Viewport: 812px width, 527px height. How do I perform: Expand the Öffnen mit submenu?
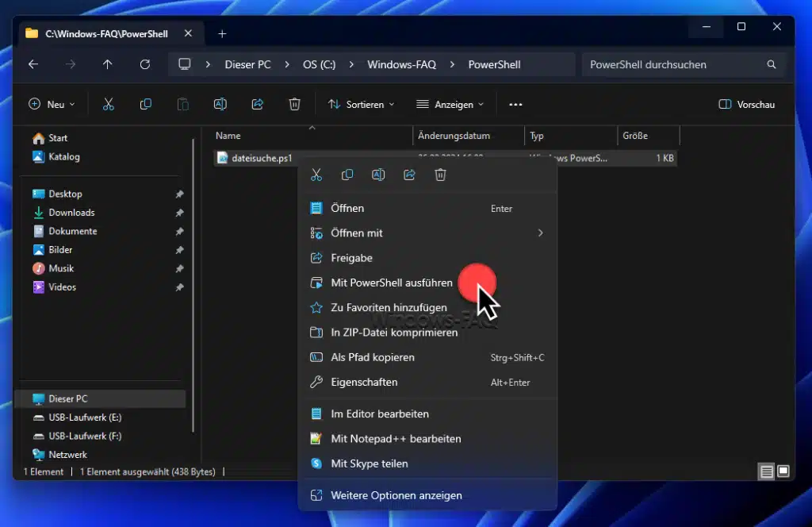click(x=540, y=233)
